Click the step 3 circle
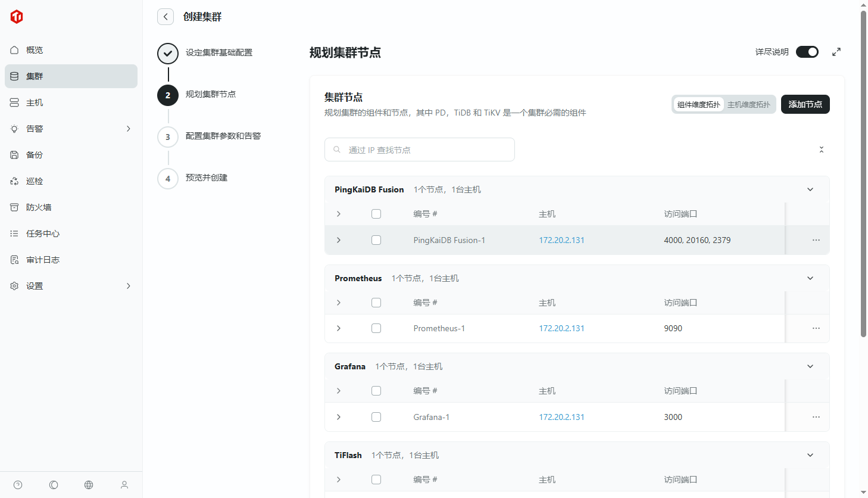868x498 pixels. click(168, 137)
